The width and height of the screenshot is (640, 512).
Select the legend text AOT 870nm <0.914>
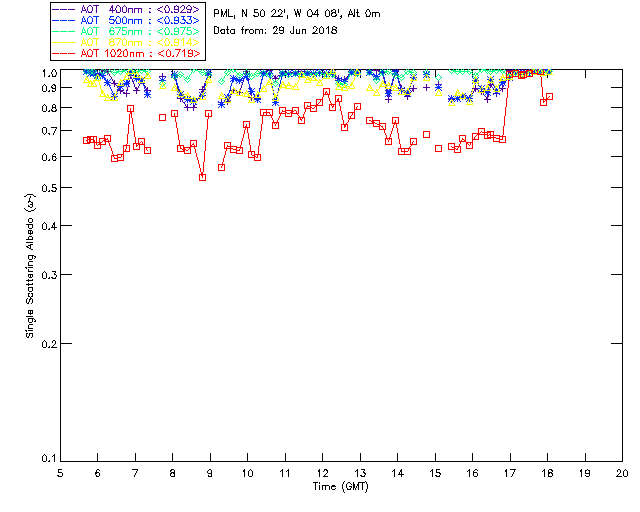140,42
